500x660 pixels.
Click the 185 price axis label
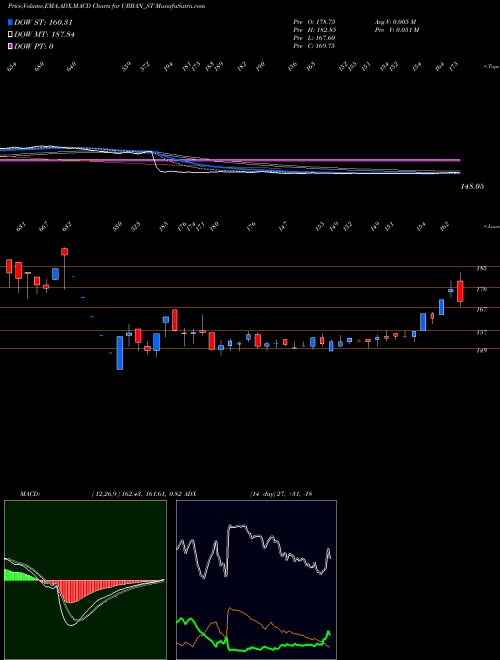[x=481, y=268]
